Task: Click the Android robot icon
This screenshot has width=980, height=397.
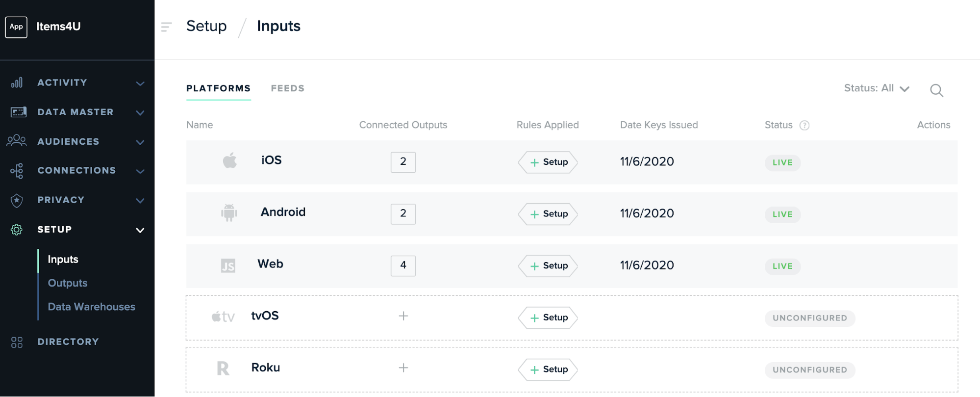Action: coord(229,212)
